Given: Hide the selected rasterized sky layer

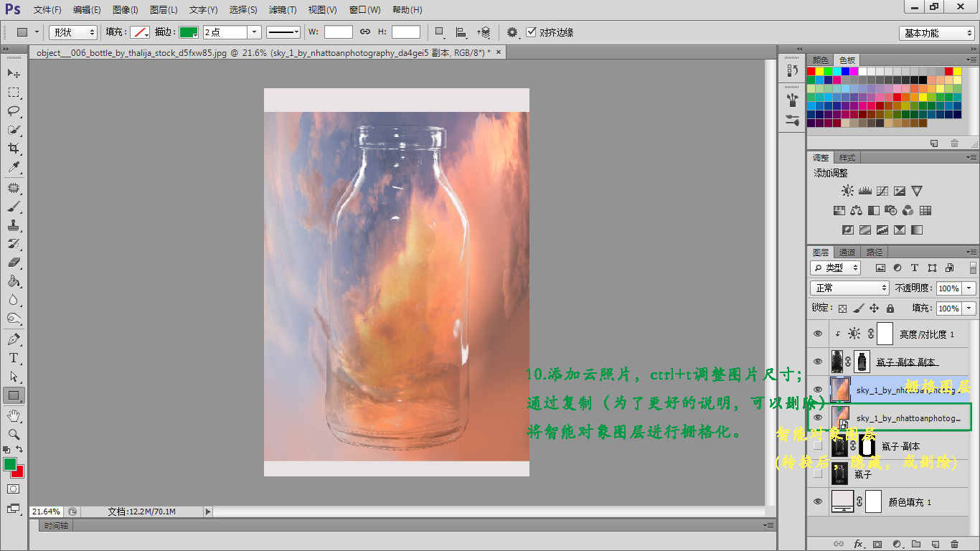Looking at the screenshot, I should (x=817, y=390).
